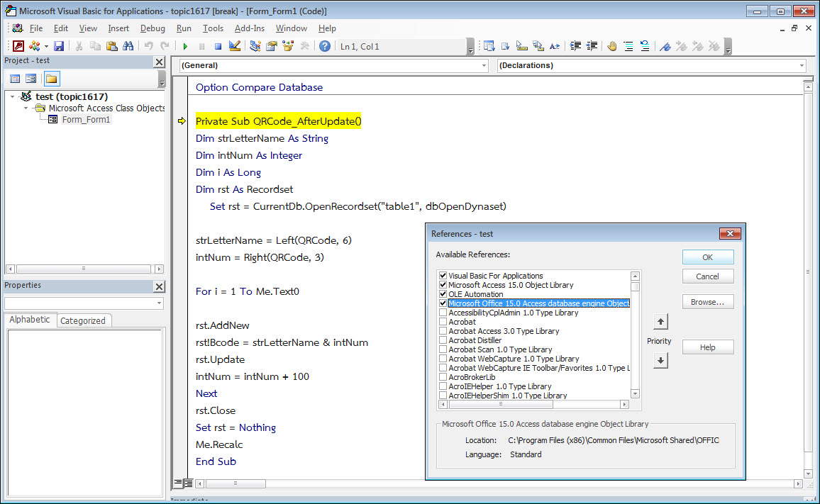Viewport: 820px width, 504px height.
Task: Click the Comment Block toolbar icon
Action: click(x=628, y=46)
